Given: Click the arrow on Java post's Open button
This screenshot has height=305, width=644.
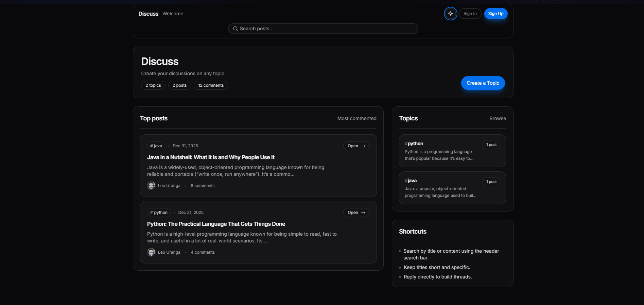Looking at the screenshot, I should 363,146.
